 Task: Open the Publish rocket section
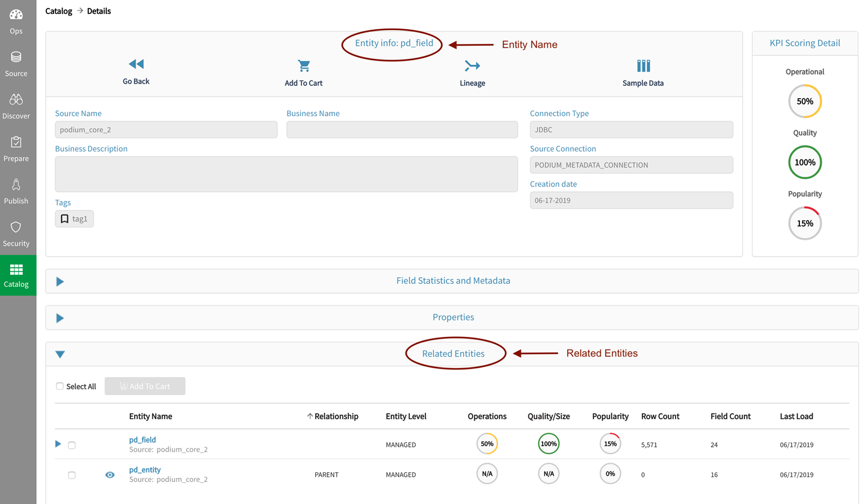tap(16, 191)
